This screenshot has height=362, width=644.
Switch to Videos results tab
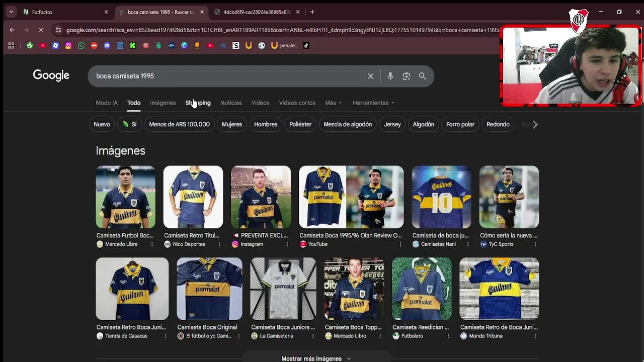260,103
